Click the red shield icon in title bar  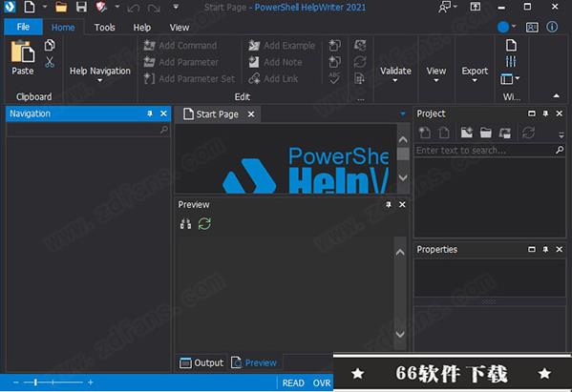tap(101, 7)
